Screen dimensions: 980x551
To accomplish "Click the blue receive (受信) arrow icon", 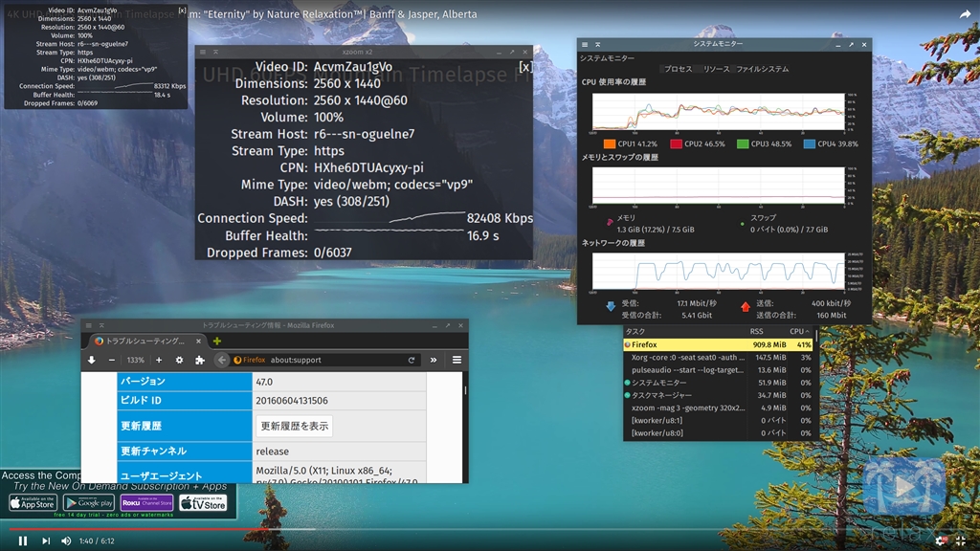I will click(x=611, y=307).
